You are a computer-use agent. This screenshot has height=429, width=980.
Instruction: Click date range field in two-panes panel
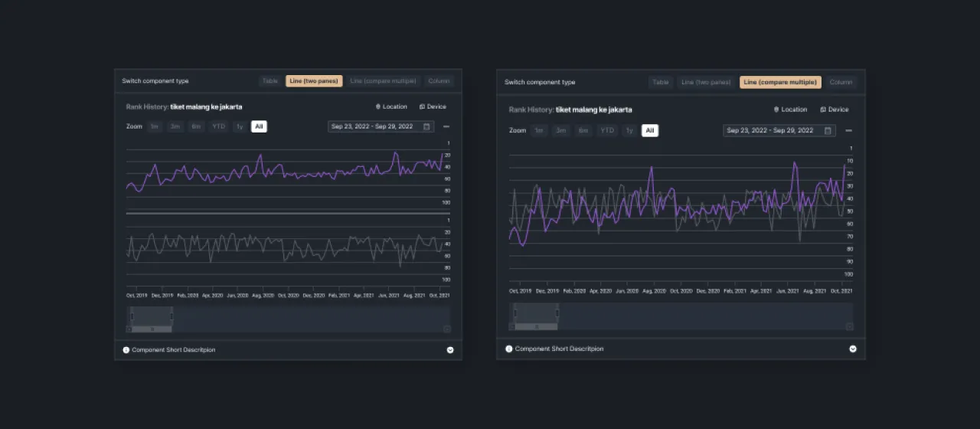click(381, 126)
